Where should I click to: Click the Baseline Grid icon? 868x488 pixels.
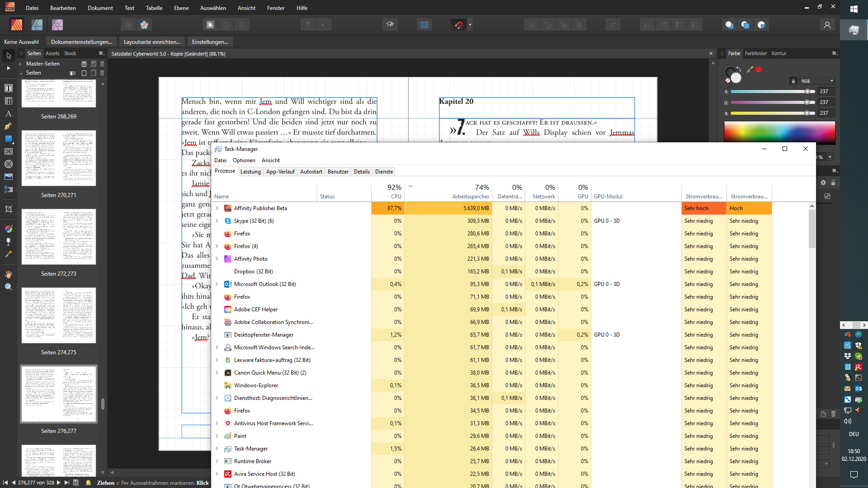click(x=424, y=25)
